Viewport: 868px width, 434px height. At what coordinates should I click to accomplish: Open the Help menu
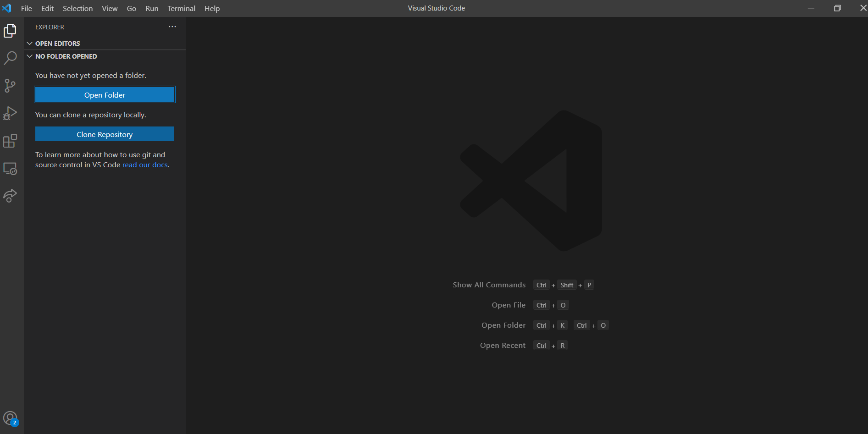(212, 8)
